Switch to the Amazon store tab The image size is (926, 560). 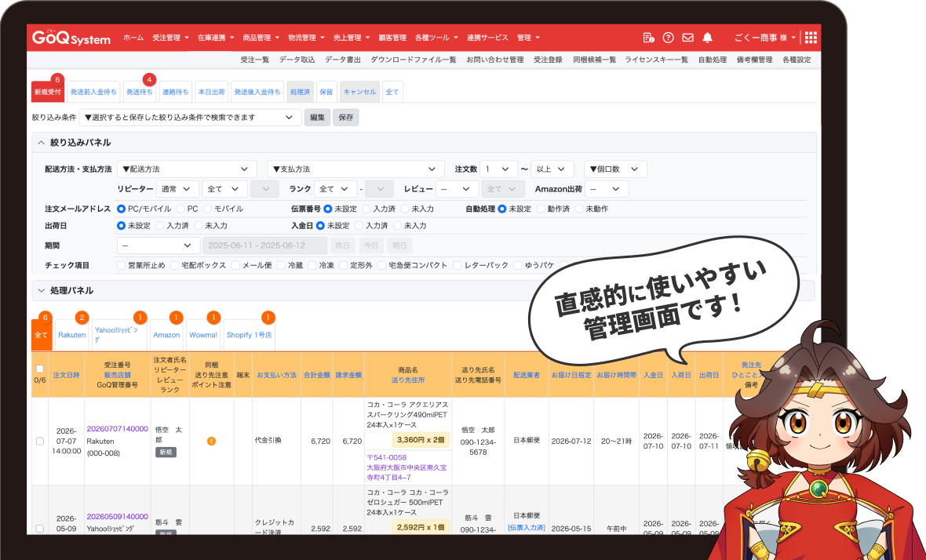(x=166, y=335)
